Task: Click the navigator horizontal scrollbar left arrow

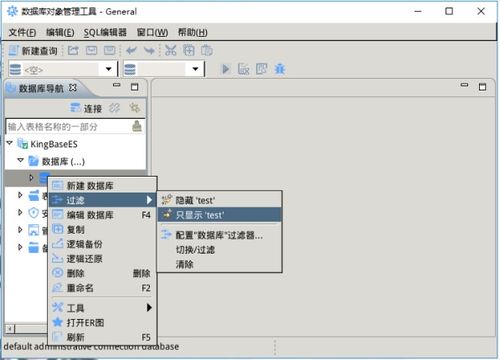Action: click(x=10, y=329)
